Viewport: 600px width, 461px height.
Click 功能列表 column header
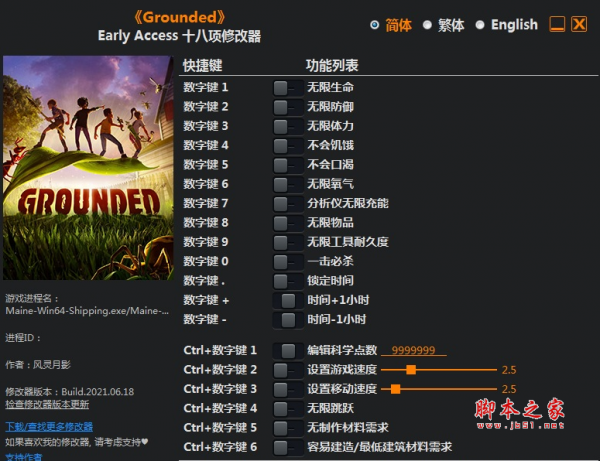pos(332,65)
